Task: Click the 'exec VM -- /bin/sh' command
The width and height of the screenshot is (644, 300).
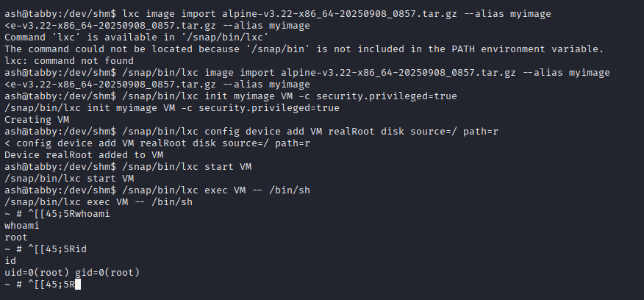Action: (x=257, y=190)
